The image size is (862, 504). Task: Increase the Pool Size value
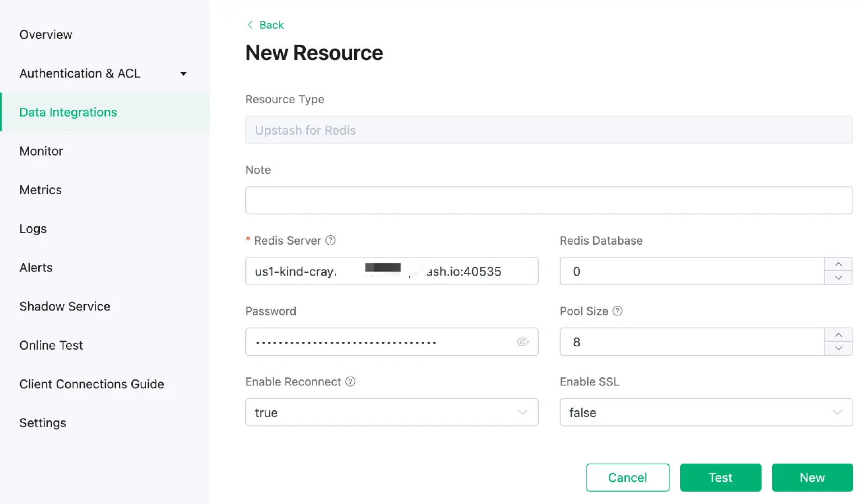click(x=838, y=335)
